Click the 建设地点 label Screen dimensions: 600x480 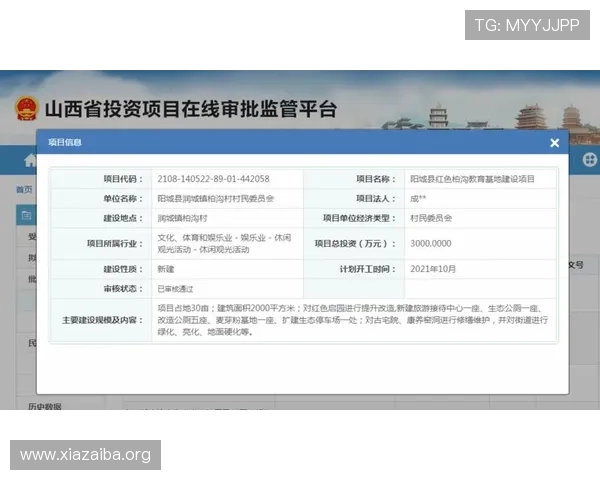point(123,218)
